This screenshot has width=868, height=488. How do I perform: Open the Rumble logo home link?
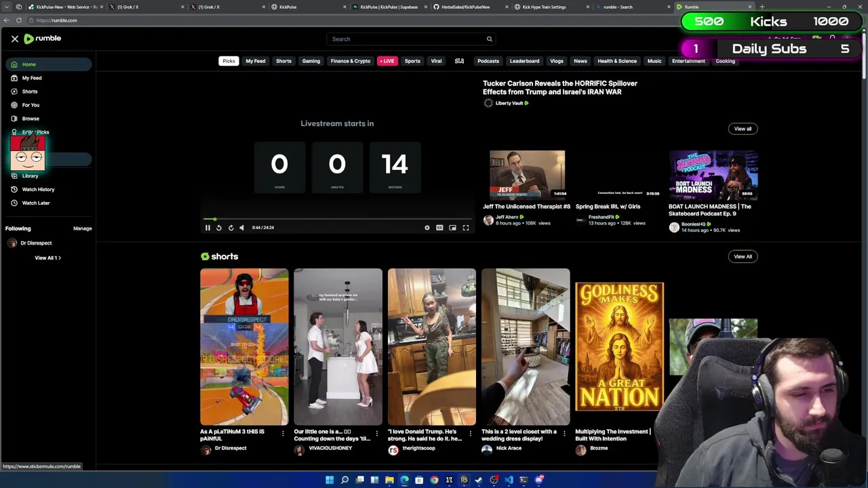point(43,39)
